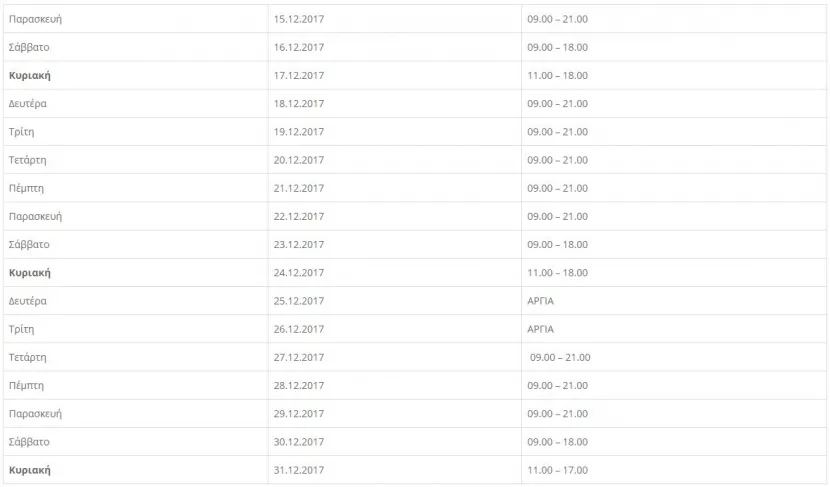
Task: Click bold Κυριακή beside 24.12.2017
Action: [x=30, y=273]
